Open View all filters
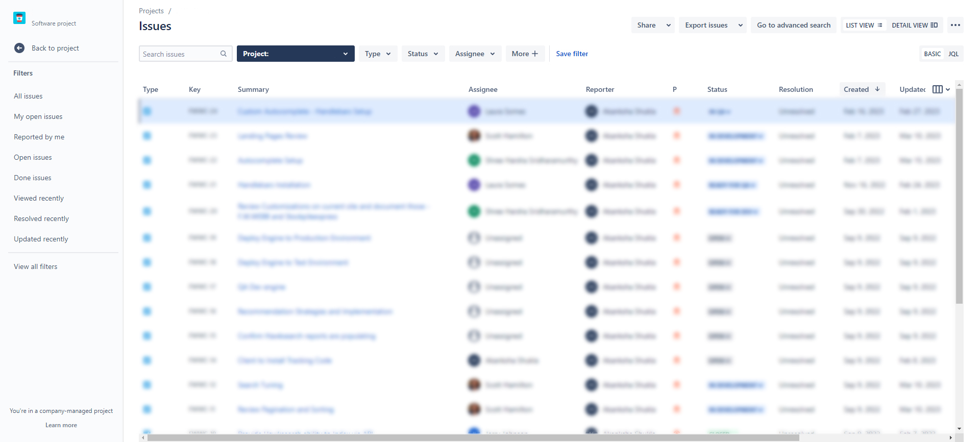980x442 pixels. pyautogui.click(x=36, y=266)
